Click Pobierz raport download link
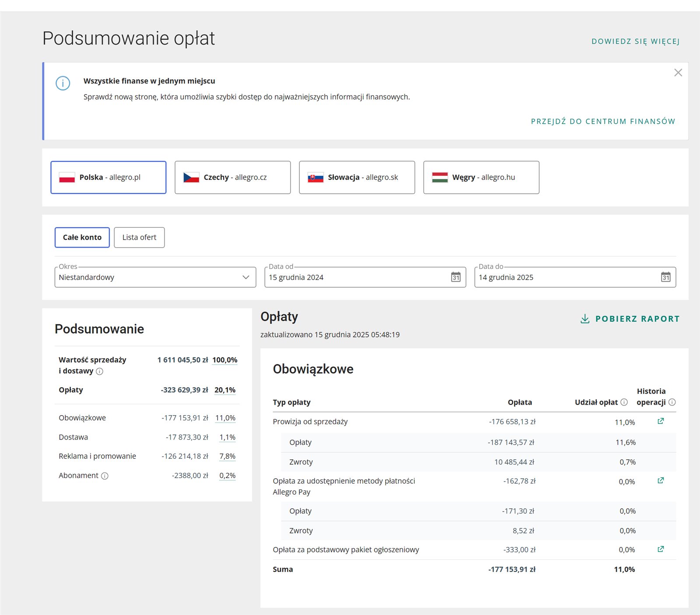The image size is (700, 615). [x=630, y=319]
